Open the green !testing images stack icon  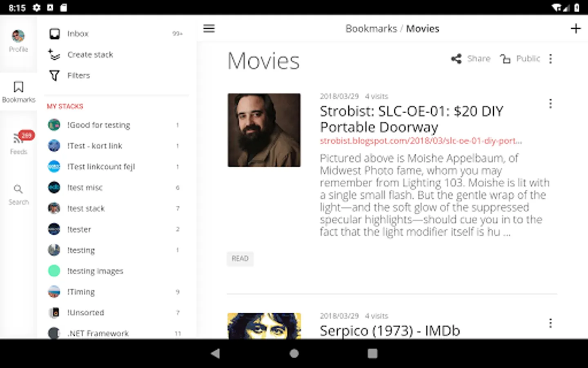click(54, 271)
